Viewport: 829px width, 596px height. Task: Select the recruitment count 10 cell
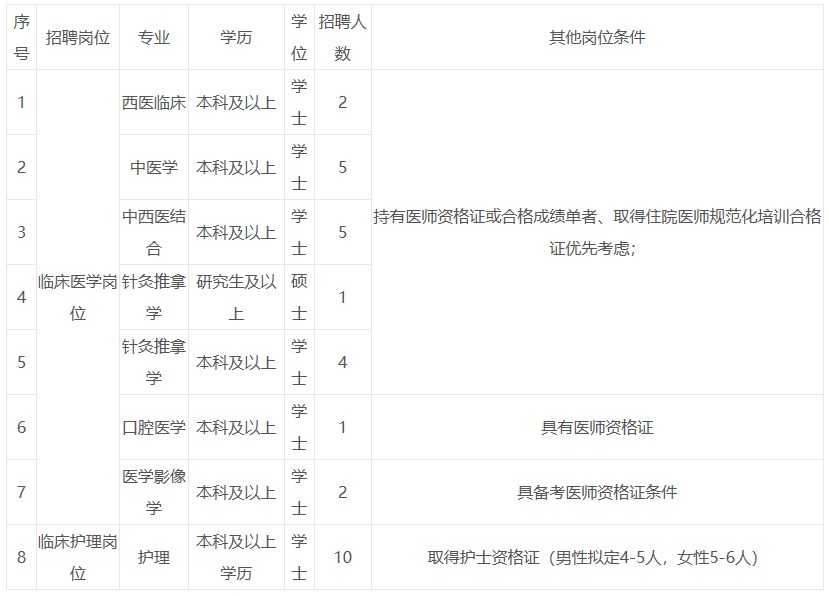(x=342, y=557)
